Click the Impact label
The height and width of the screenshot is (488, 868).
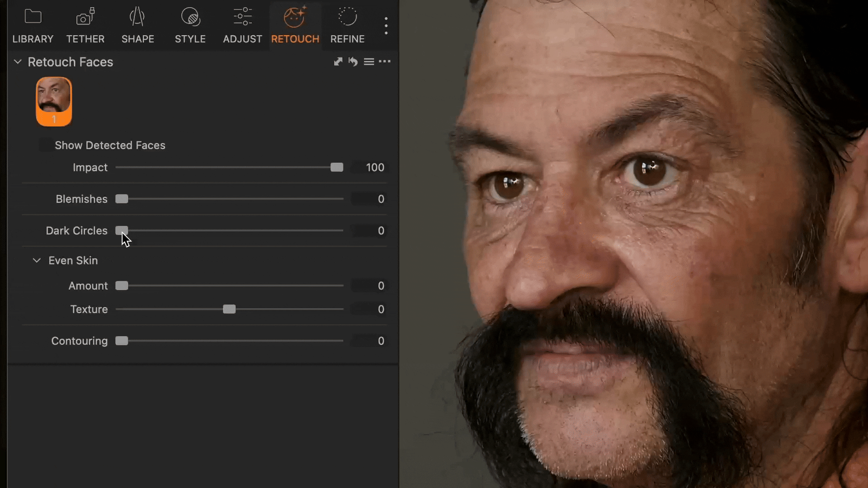pos(90,167)
